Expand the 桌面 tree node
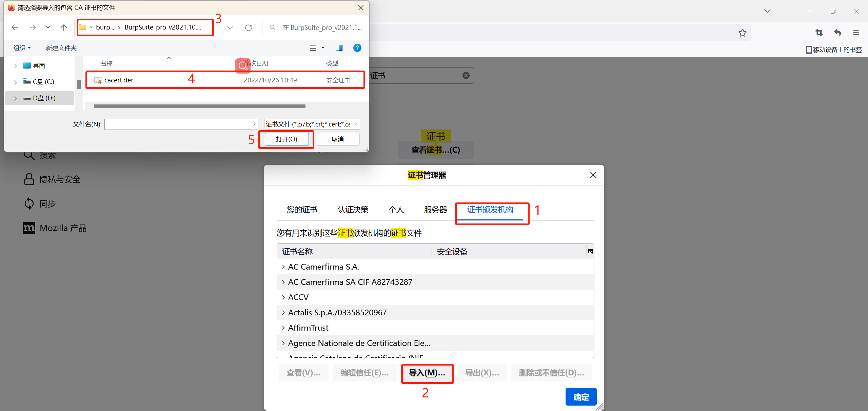The width and height of the screenshot is (868, 411). 15,66
